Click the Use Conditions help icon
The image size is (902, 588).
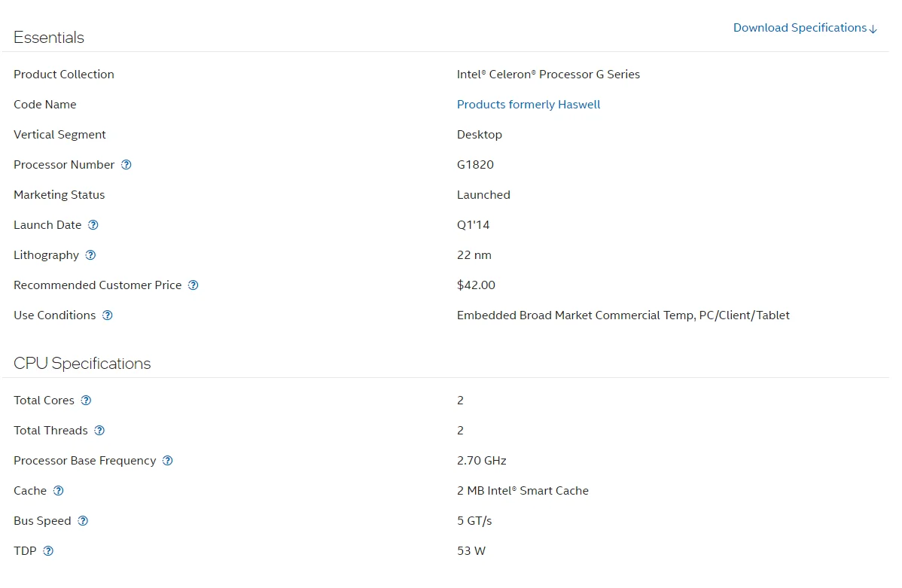(107, 315)
